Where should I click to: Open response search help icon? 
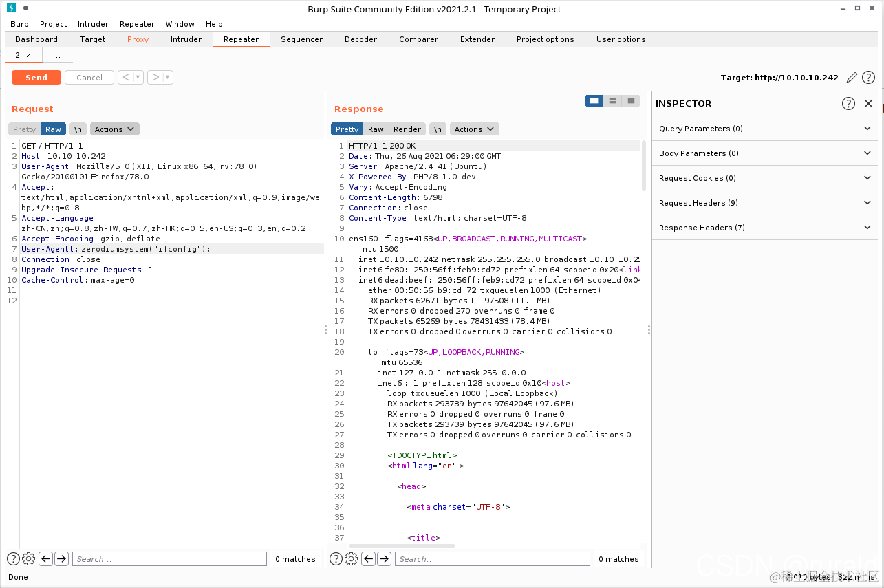336,558
